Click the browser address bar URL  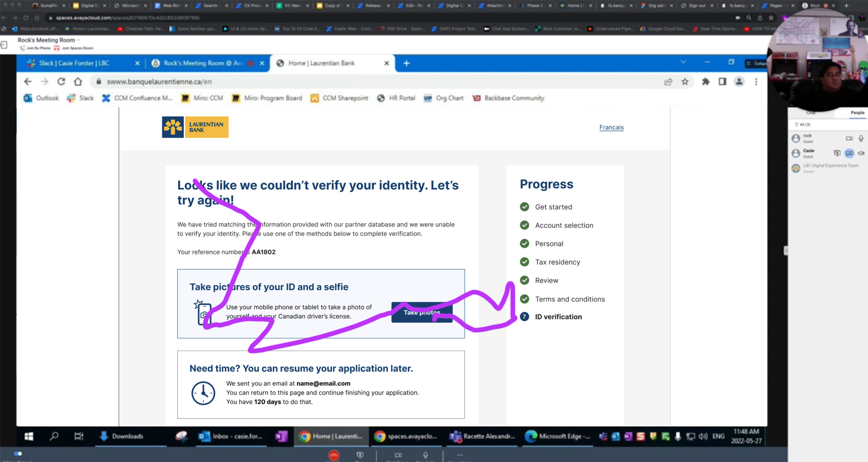coord(159,82)
